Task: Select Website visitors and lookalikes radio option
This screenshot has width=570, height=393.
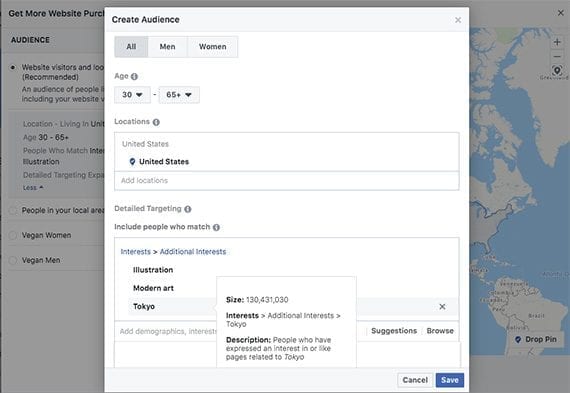Action: (x=13, y=68)
